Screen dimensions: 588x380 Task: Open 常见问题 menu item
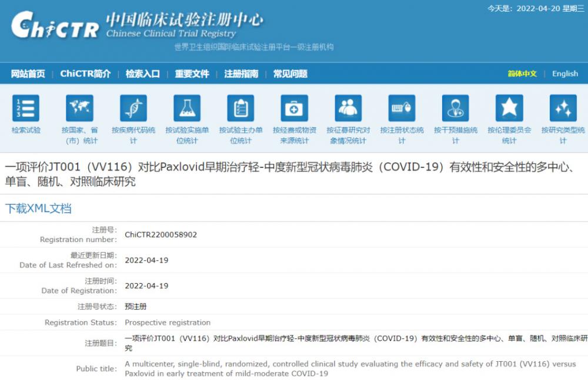(x=290, y=74)
